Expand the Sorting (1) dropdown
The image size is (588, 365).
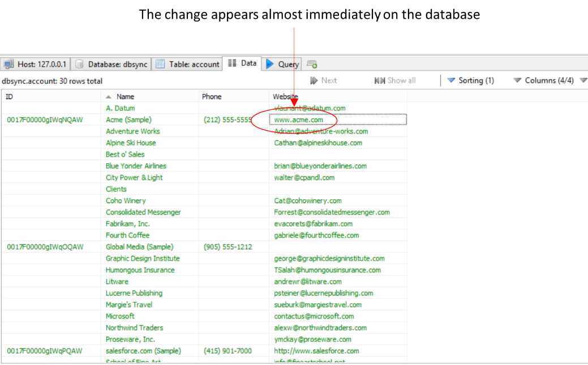470,80
